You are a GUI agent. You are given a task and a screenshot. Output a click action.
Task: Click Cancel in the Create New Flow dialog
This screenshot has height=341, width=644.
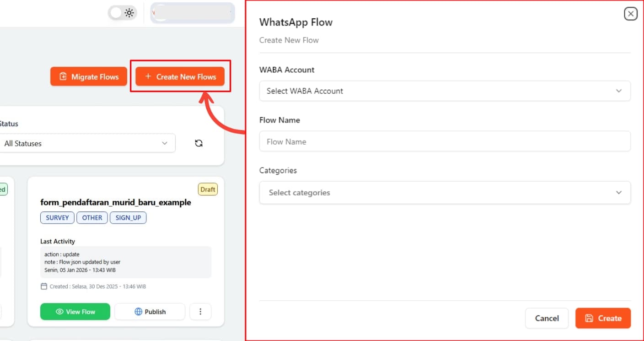pos(547,318)
